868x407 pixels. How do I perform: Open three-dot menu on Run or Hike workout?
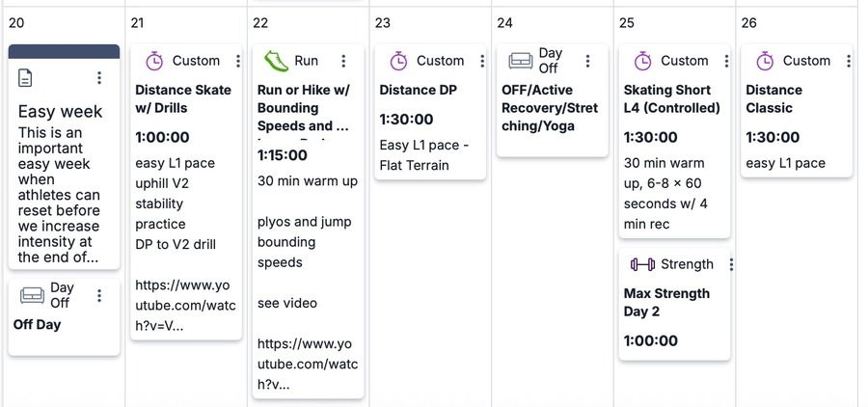tap(343, 61)
